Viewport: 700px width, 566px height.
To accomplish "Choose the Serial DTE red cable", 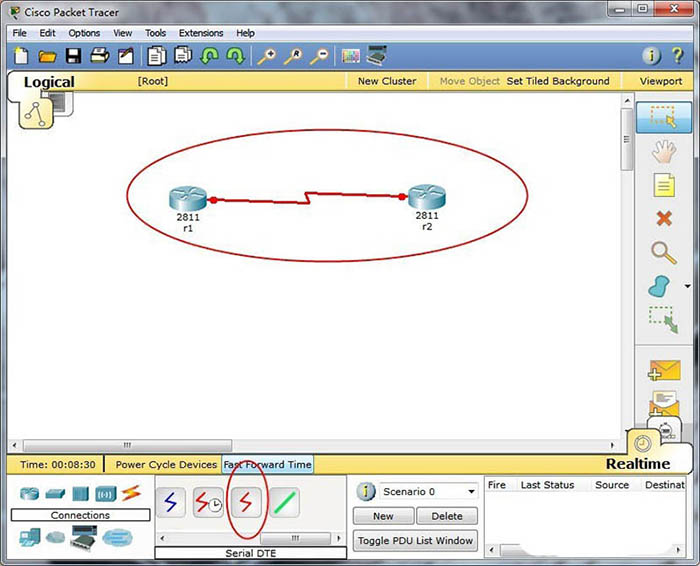I will (246, 503).
